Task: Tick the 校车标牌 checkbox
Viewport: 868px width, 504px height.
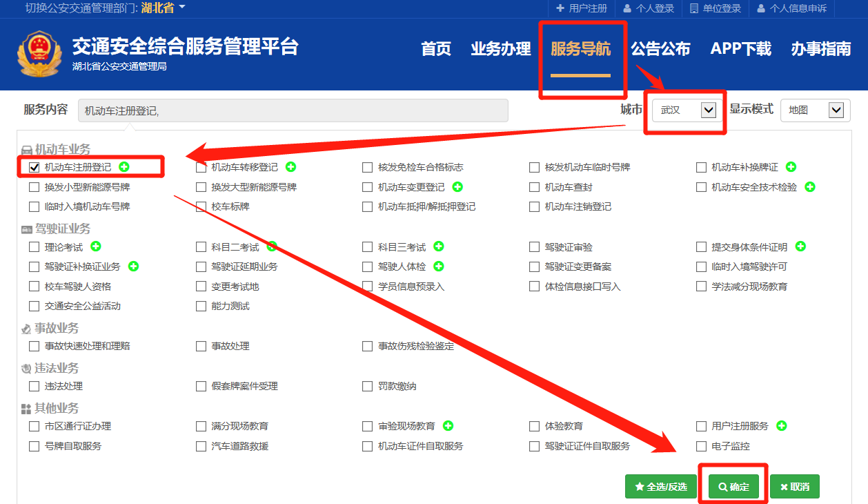Action: pyautogui.click(x=201, y=206)
